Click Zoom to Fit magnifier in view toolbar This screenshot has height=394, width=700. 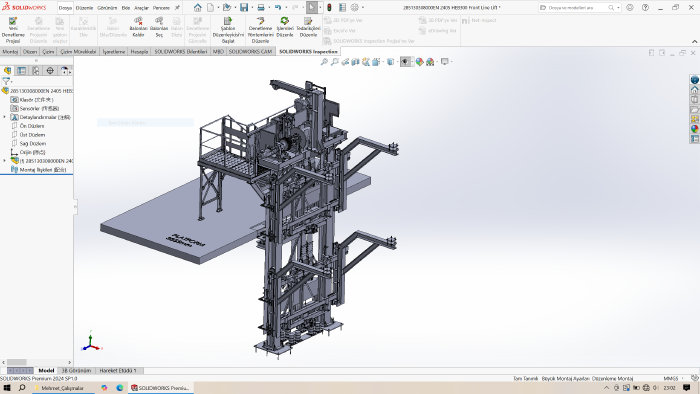(x=324, y=62)
